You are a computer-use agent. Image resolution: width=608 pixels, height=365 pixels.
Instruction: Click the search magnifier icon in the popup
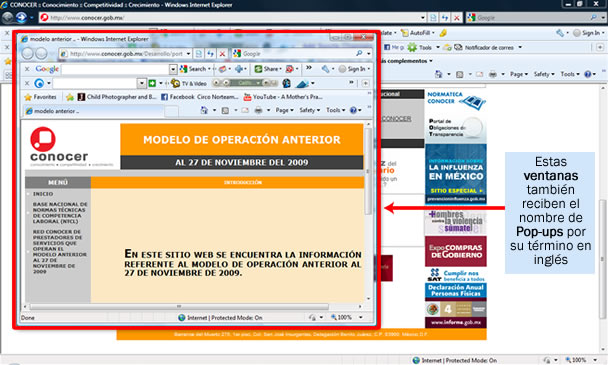point(359,53)
